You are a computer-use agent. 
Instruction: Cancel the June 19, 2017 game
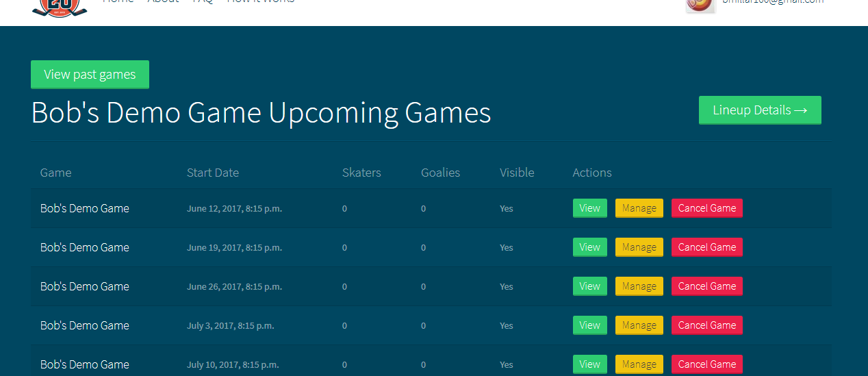[x=706, y=247]
